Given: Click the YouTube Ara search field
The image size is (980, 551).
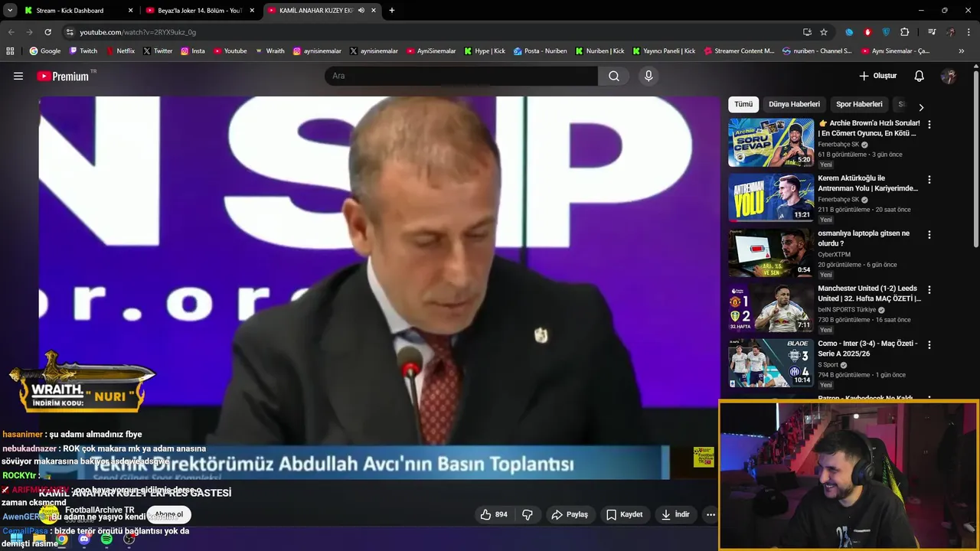Looking at the screenshot, I should tap(462, 76).
